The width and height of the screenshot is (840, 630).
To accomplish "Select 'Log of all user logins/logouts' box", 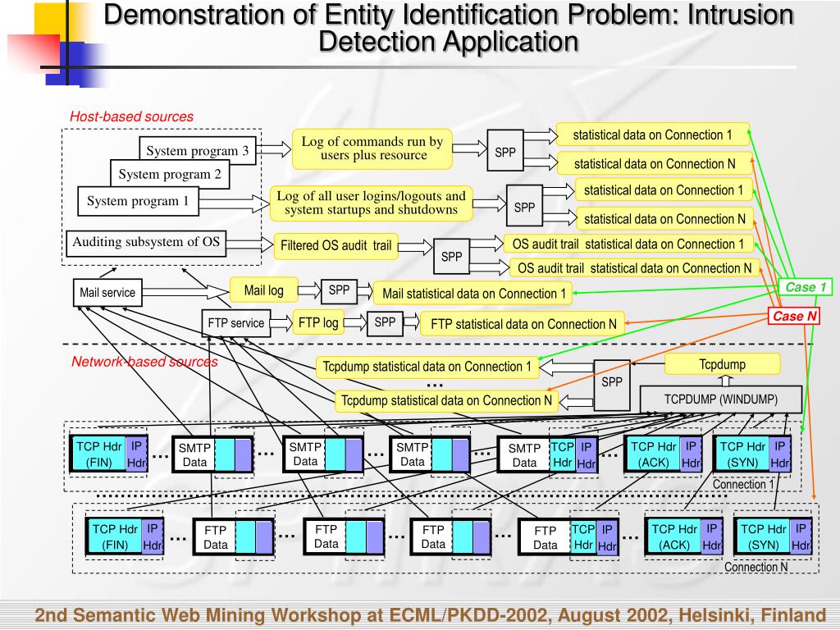I will pos(371,203).
